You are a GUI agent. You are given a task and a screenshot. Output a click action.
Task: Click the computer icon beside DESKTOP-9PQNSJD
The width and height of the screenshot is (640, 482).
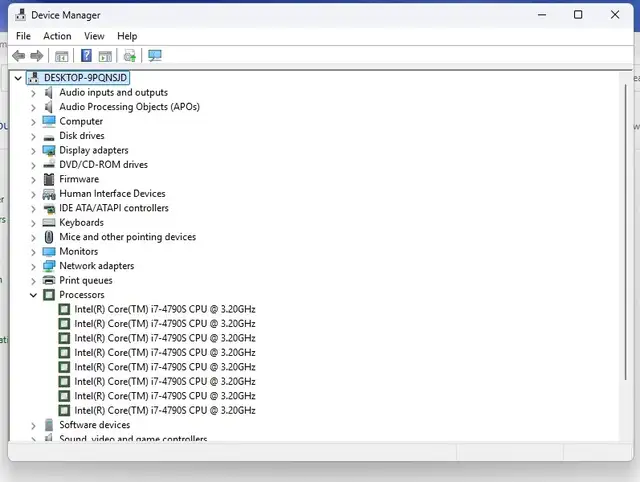[34, 78]
